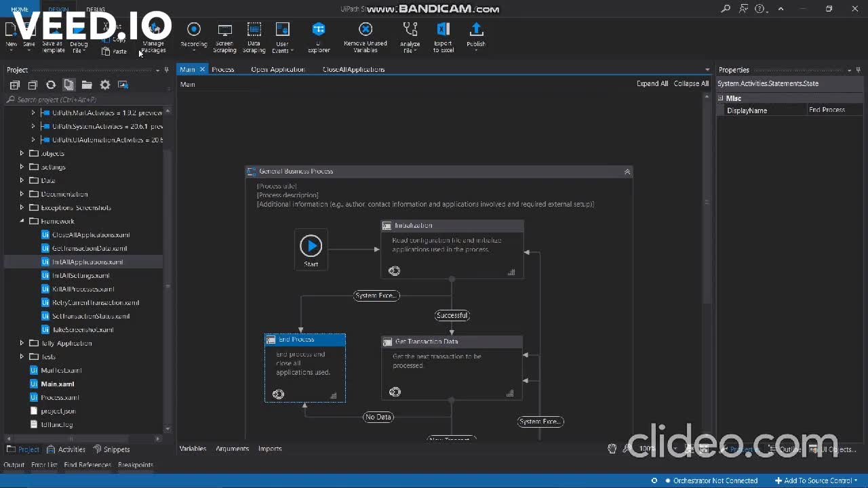The height and width of the screenshot is (488, 868).
Task: Expand the Tests folder
Action: 22,357
